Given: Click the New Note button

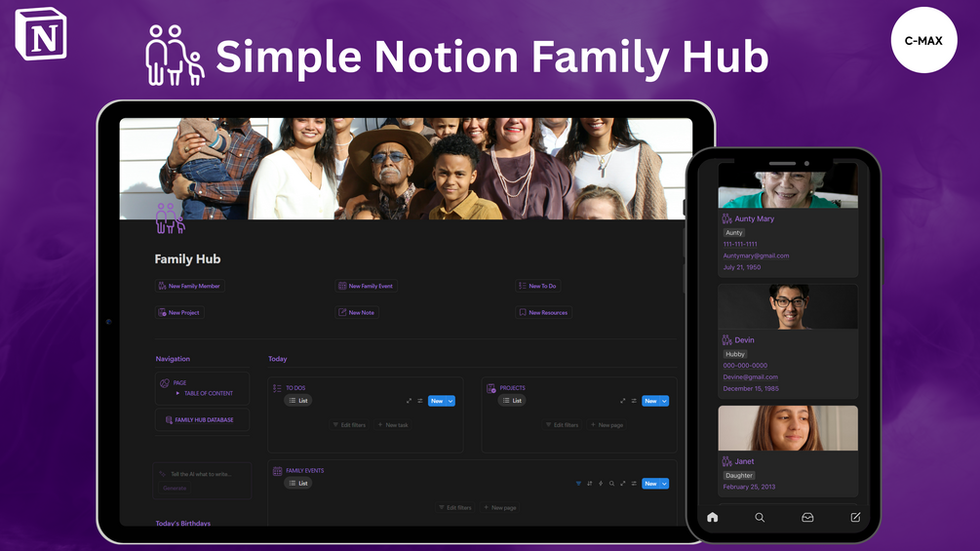Looking at the screenshot, I should tap(357, 312).
